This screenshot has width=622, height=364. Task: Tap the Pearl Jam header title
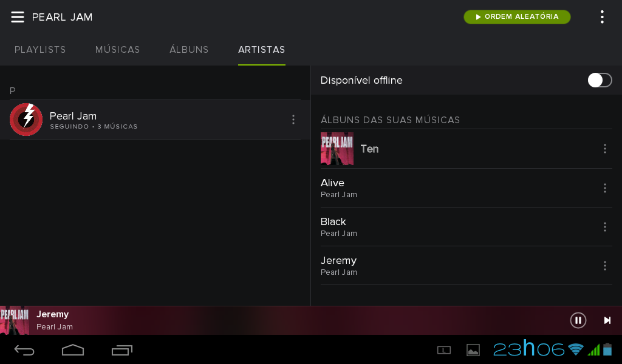63,17
